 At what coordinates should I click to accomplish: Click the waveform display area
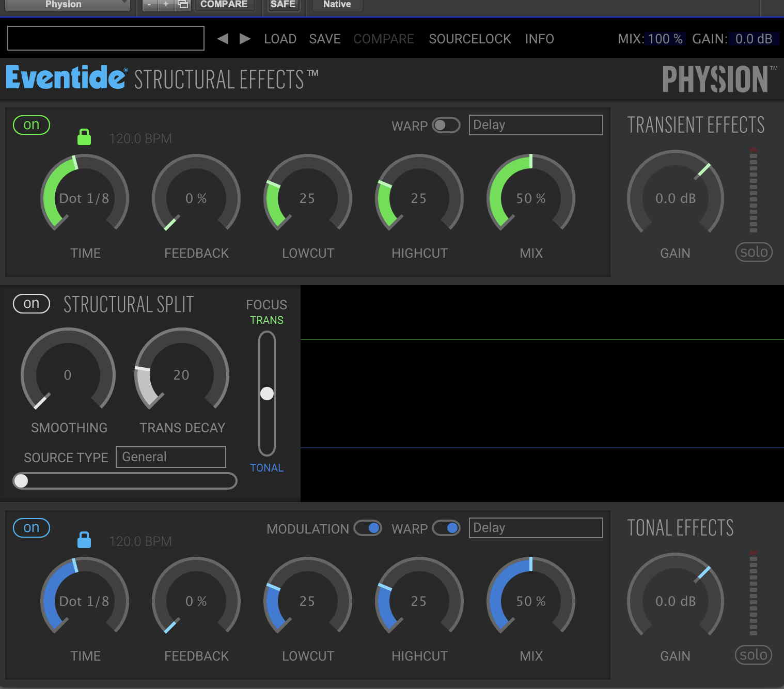click(x=542, y=394)
